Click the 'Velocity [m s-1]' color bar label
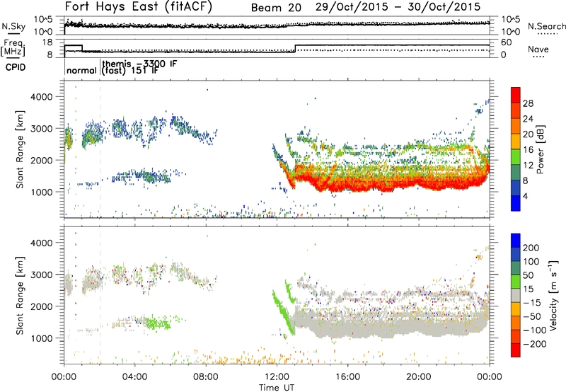 pos(553,295)
